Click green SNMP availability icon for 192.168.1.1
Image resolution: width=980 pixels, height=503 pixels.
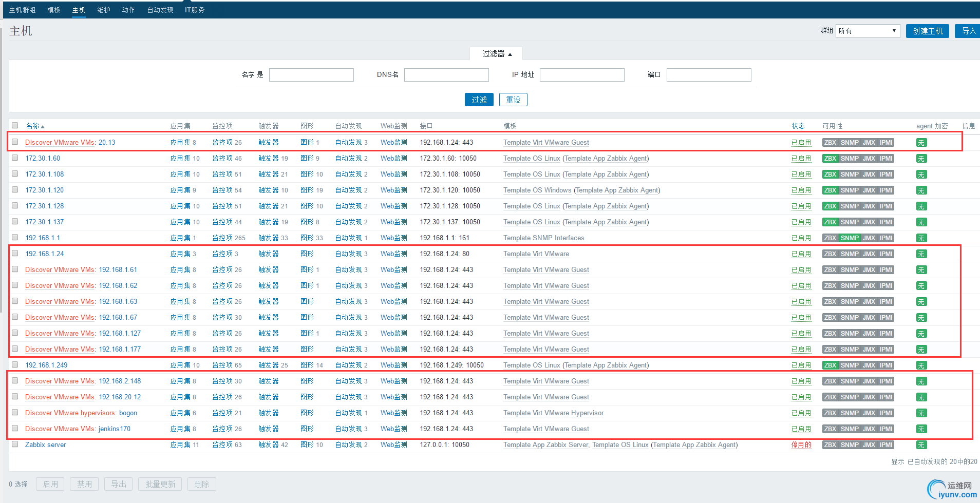pyautogui.click(x=850, y=238)
